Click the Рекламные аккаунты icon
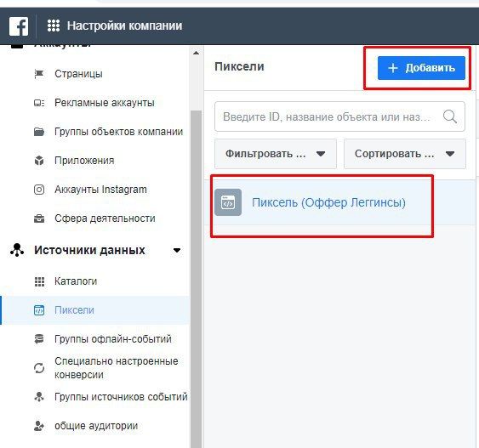The image size is (479, 448). [x=39, y=103]
